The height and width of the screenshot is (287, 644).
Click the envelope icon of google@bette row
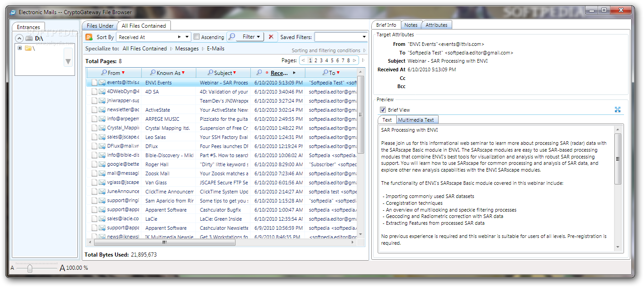[x=102, y=164]
